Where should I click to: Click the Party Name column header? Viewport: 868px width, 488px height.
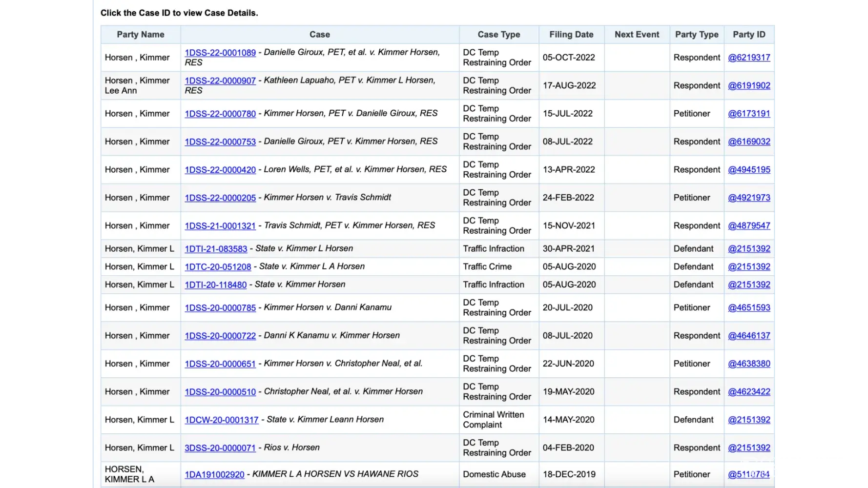(x=141, y=35)
